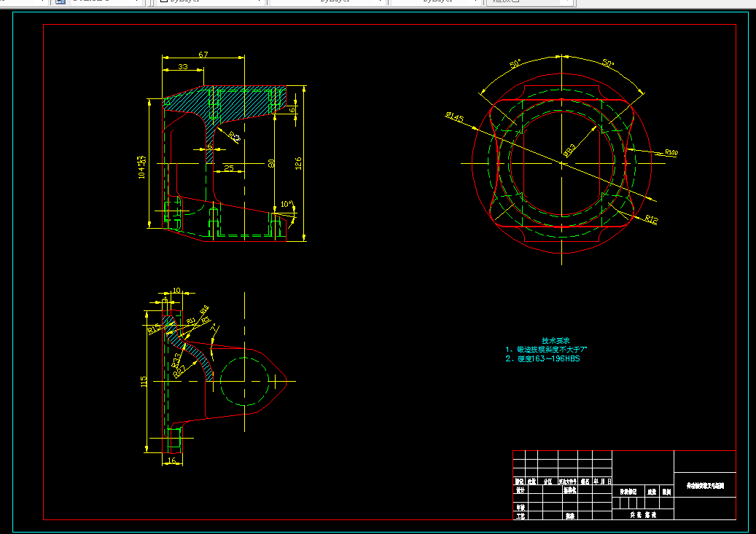Viewport: 756px width, 534px height.
Task: Select the 67 width dimension text
Action: (203, 55)
